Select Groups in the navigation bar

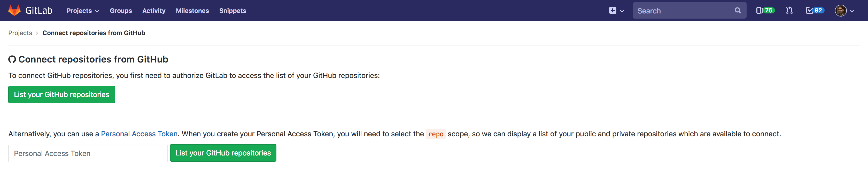click(121, 10)
